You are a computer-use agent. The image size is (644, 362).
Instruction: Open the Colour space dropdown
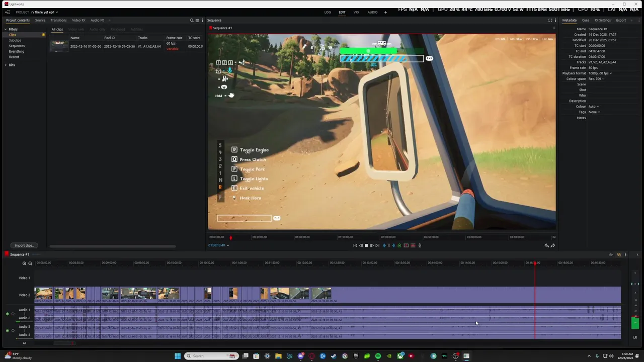(x=596, y=79)
